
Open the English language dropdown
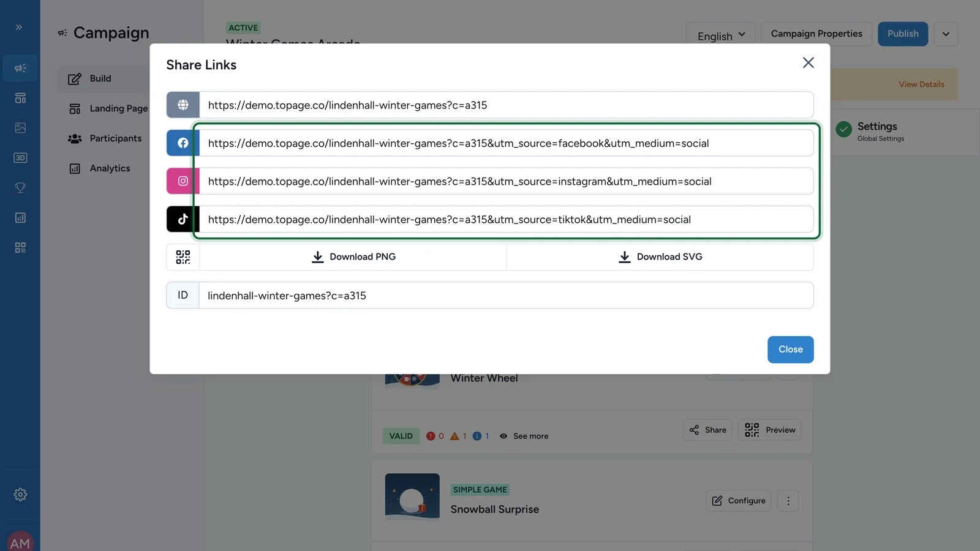[x=721, y=34]
